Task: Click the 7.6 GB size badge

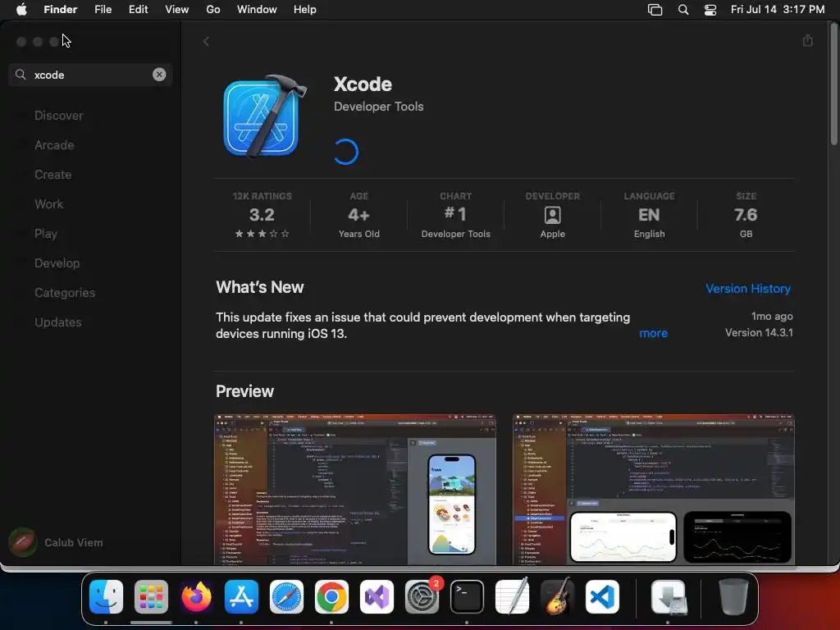Action: (746, 215)
